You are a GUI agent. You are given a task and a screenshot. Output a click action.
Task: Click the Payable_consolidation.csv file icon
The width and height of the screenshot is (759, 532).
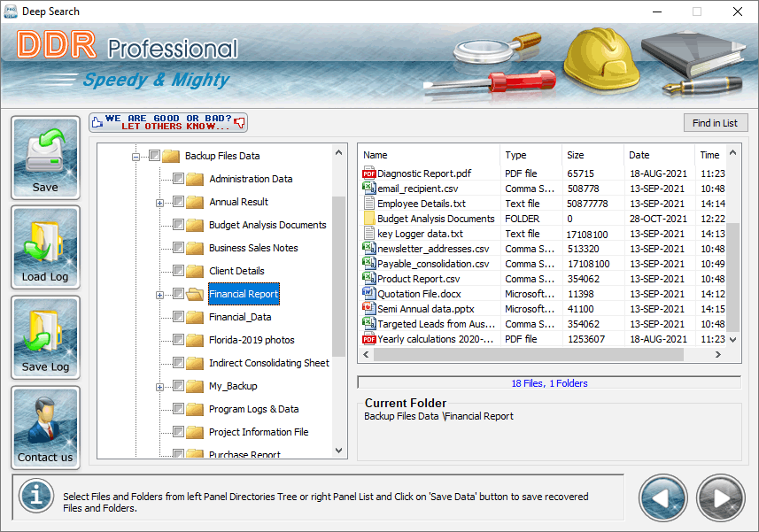point(368,263)
